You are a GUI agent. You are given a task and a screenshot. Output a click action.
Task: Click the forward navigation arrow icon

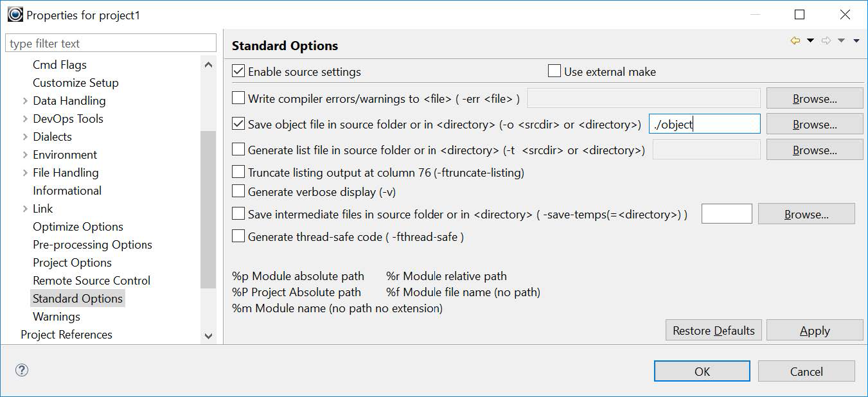tap(826, 41)
